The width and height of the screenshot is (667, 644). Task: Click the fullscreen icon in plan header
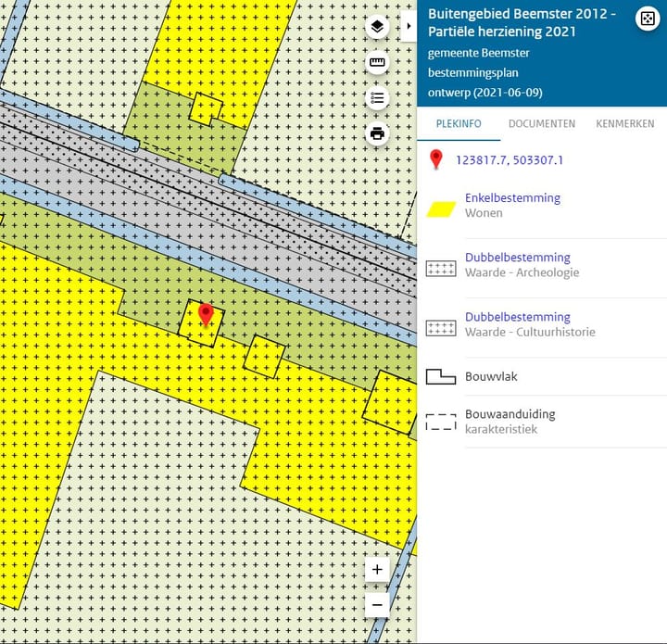click(646, 20)
